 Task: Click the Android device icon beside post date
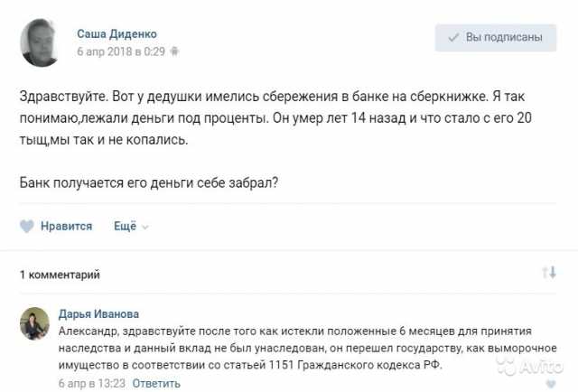click(174, 52)
